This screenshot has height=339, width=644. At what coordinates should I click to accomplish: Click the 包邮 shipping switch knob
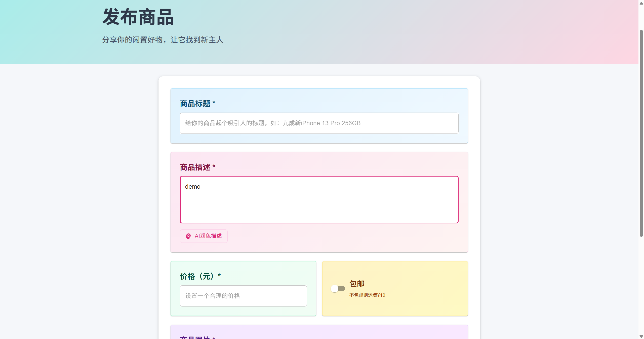pyautogui.click(x=335, y=289)
